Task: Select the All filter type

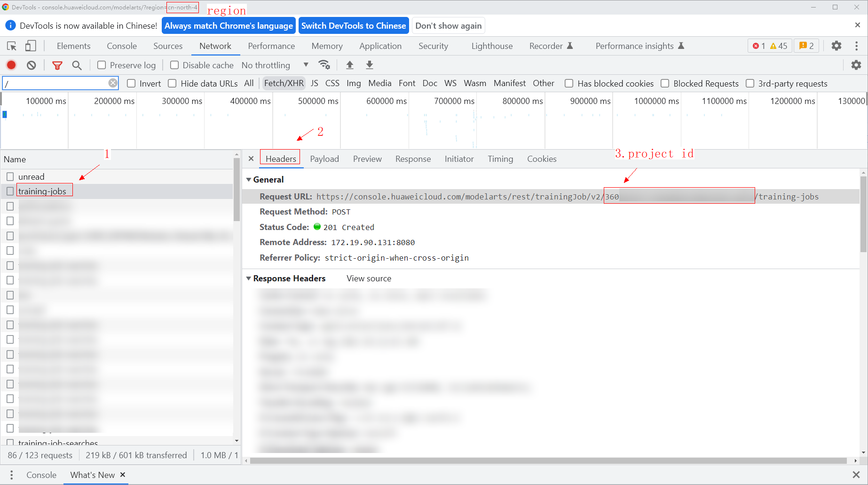Action: point(249,83)
